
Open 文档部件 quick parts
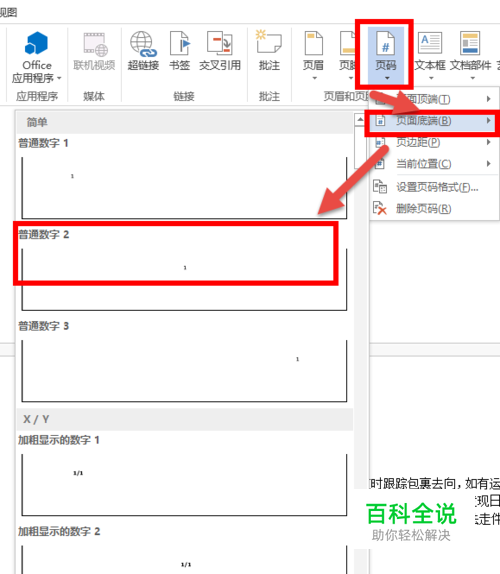[470, 56]
